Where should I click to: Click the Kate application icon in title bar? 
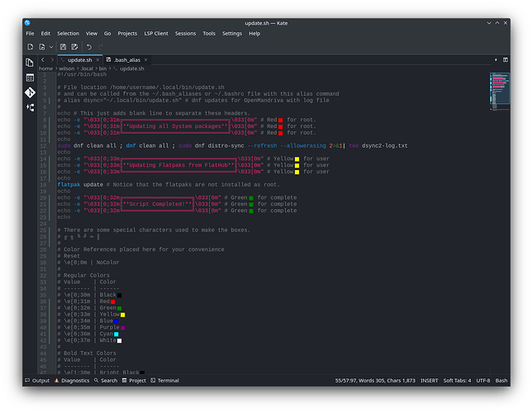(27, 23)
